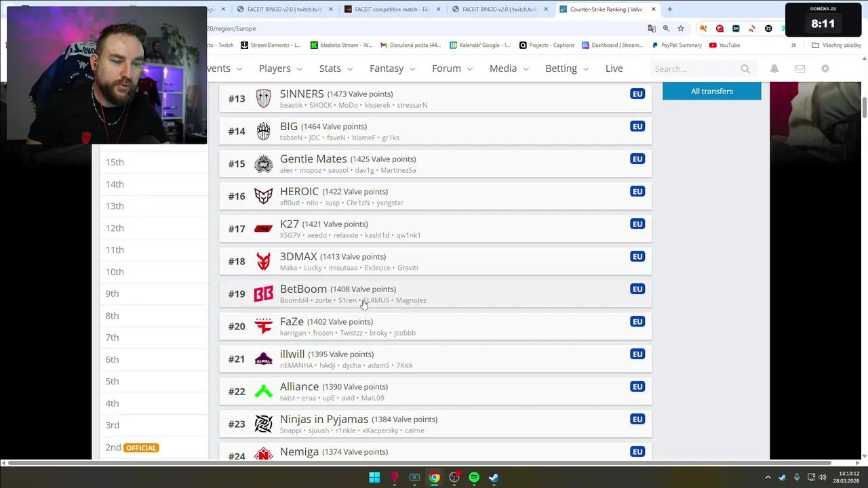Click the Alliance team logo
The height and width of the screenshot is (488, 868).
(263, 391)
